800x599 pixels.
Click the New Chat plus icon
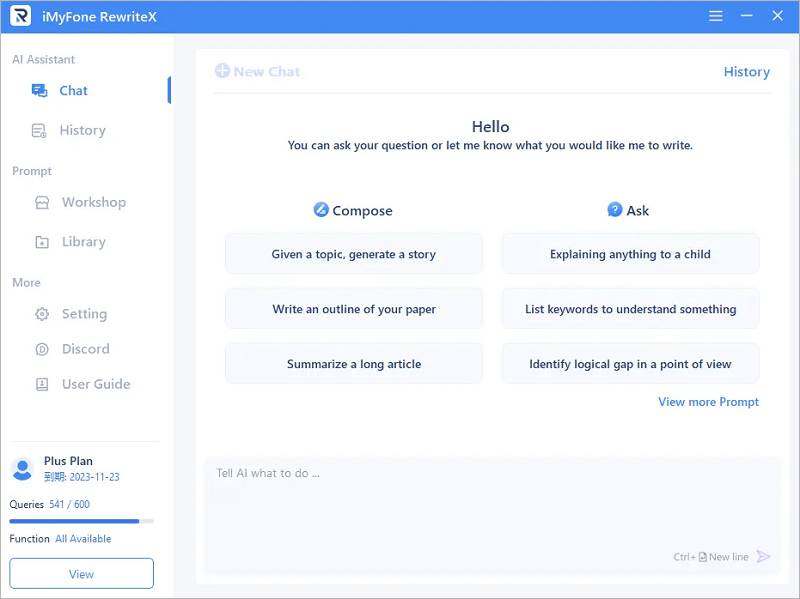pos(222,71)
